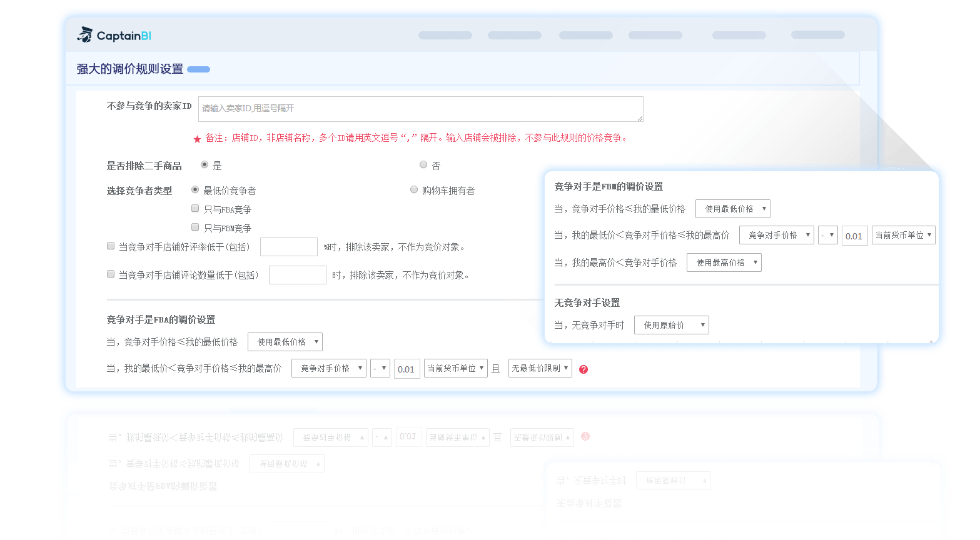Click the review count threshold input box
Image resolution: width=980 pixels, height=540 pixels.
[x=298, y=275]
